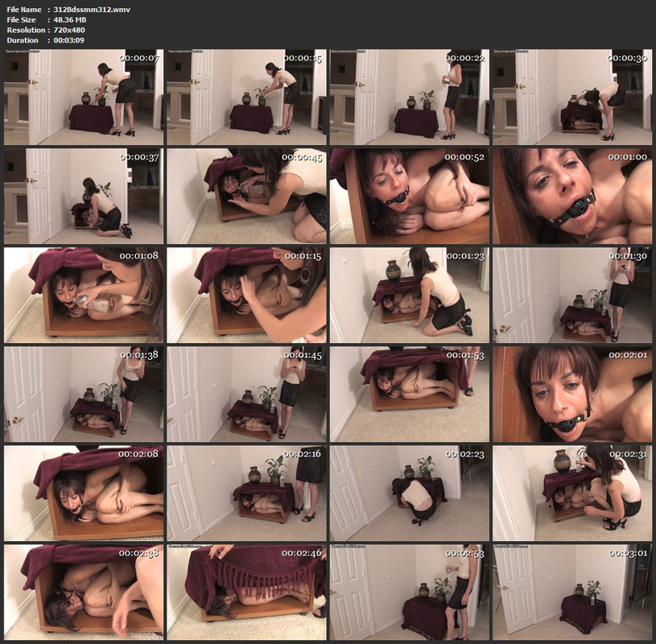Open the thumbnail stamped 00:01:00

(572, 196)
